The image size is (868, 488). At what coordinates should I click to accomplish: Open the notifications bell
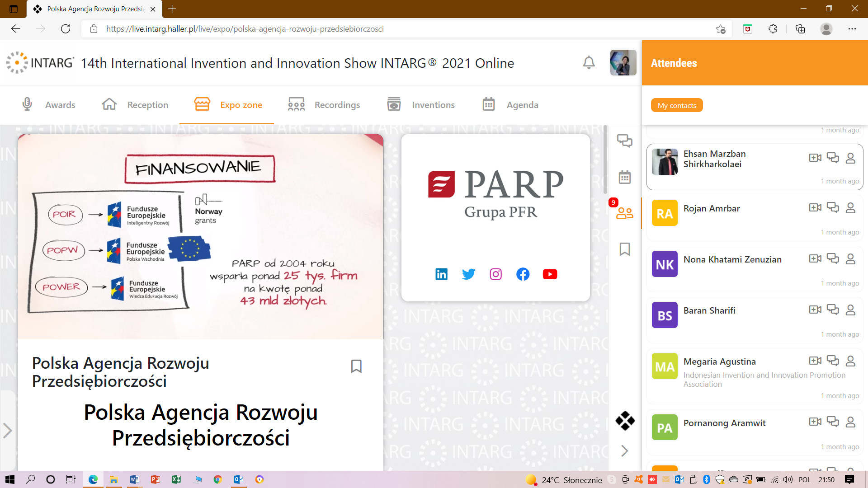click(589, 62)
